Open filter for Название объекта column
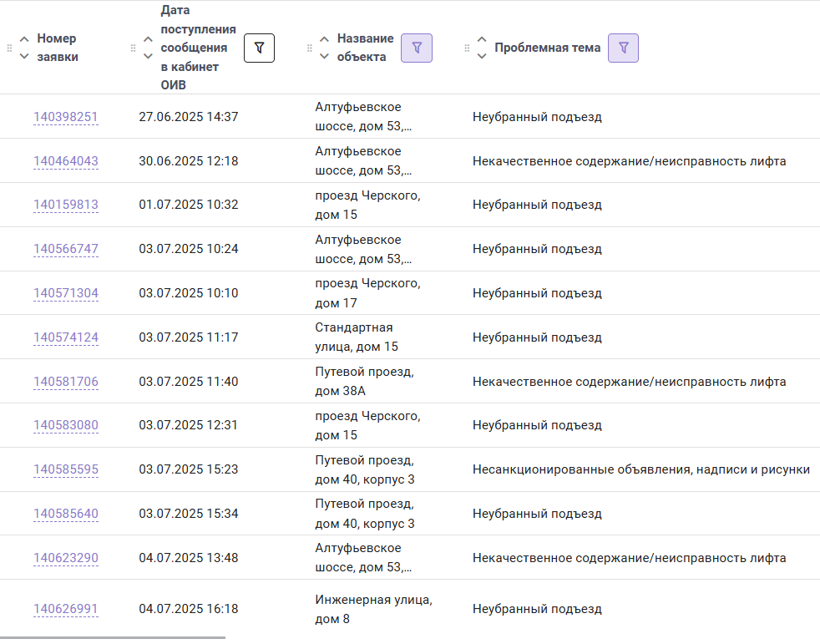The width and height of the screenshot is (820, 644). (x=417, y=48)
